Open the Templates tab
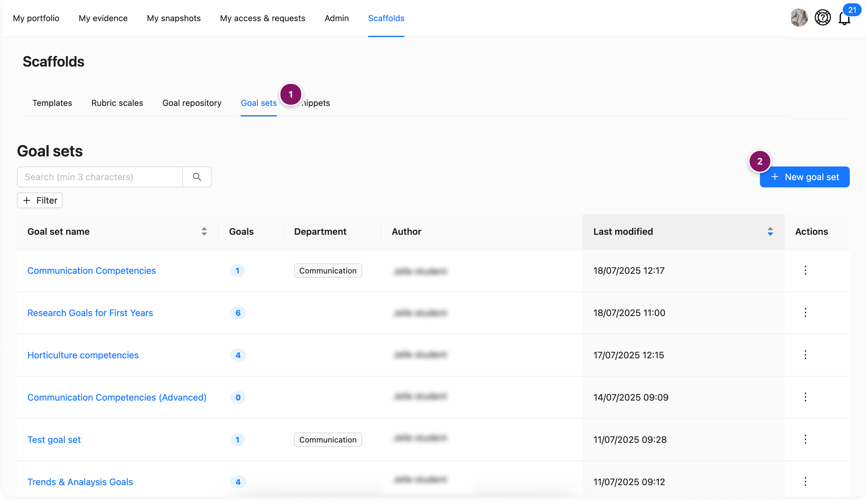Viewport: 866px width, 504px height. [x=52, y=103]
